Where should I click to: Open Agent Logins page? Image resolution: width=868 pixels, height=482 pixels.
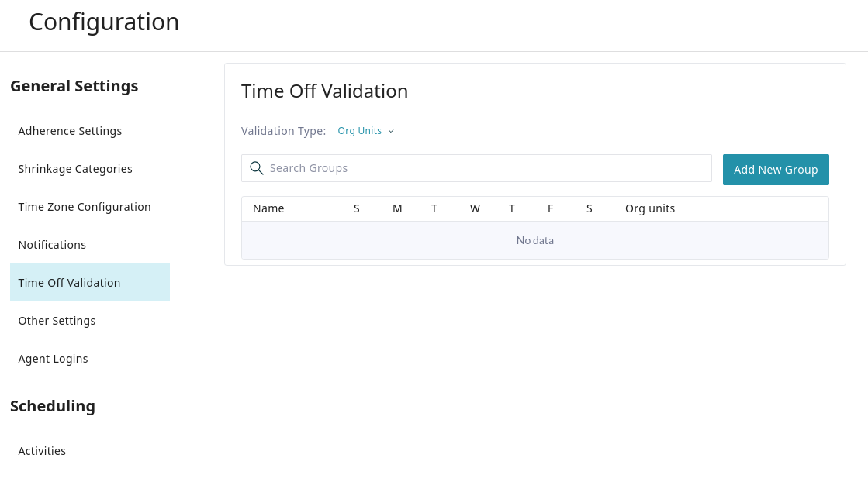[x=53, y=359]
